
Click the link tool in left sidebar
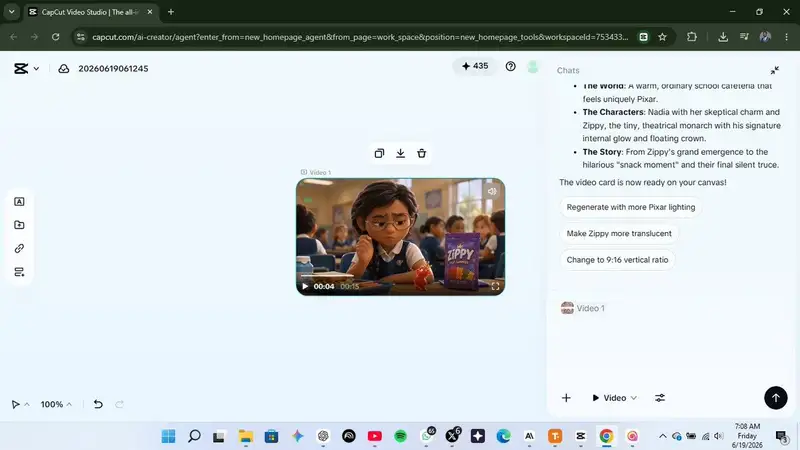tap(19, 248)
